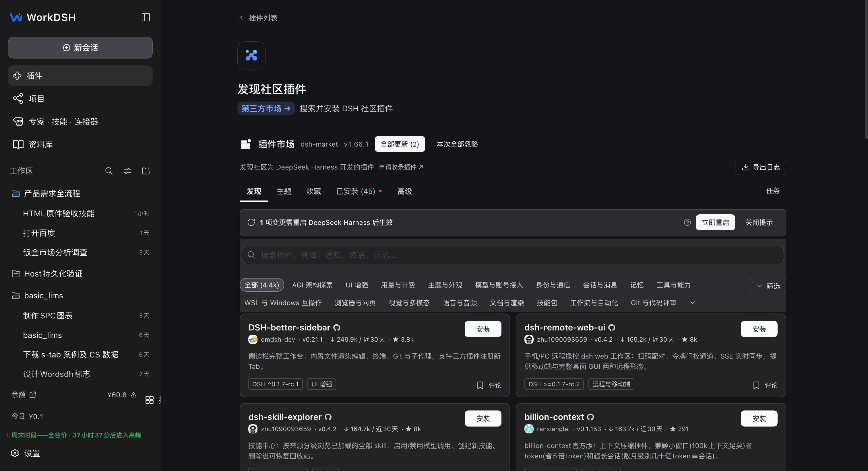Open 申请收录插件 link

401,167
